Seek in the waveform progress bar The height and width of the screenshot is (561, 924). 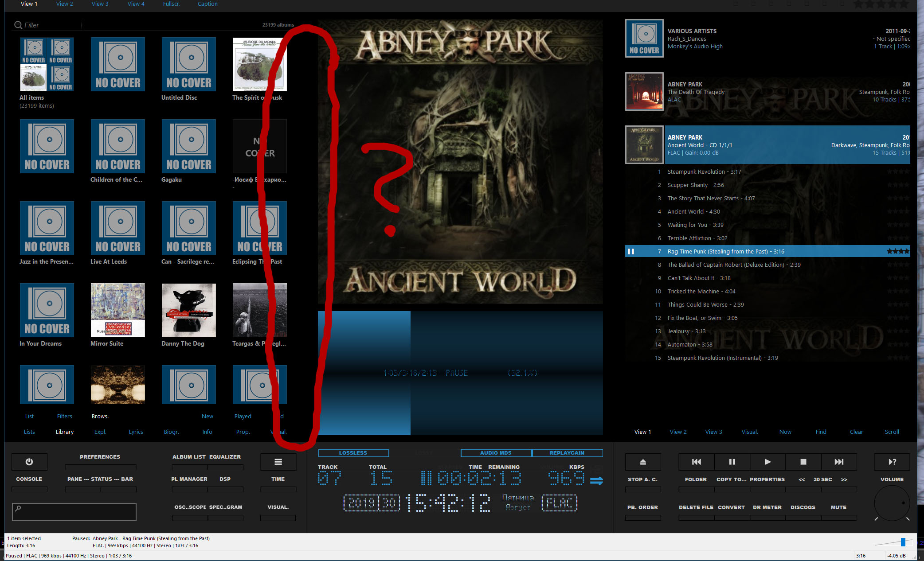460,373
